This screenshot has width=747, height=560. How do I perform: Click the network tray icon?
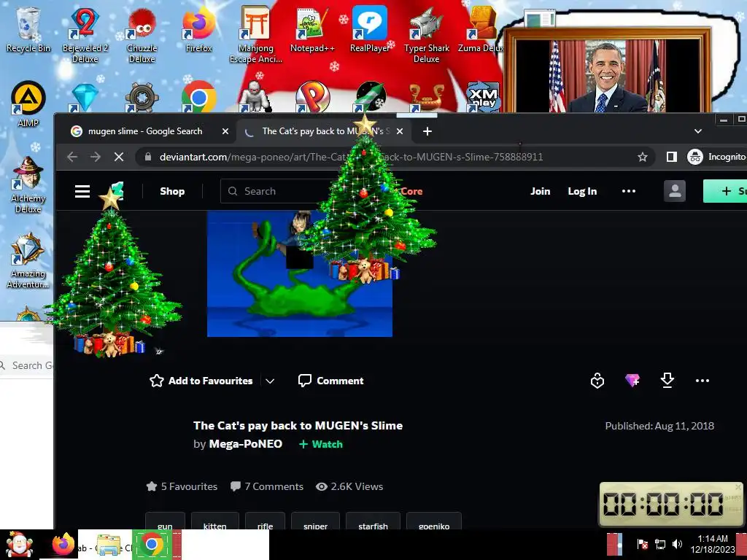click(660, 544)
